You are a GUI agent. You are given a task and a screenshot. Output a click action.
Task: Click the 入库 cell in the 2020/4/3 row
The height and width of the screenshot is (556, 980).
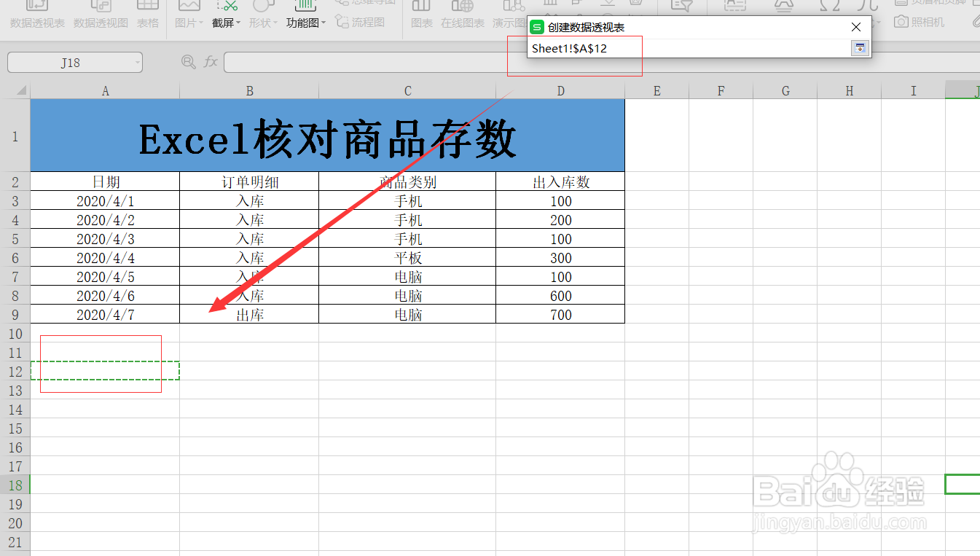[x=249, y=238]
